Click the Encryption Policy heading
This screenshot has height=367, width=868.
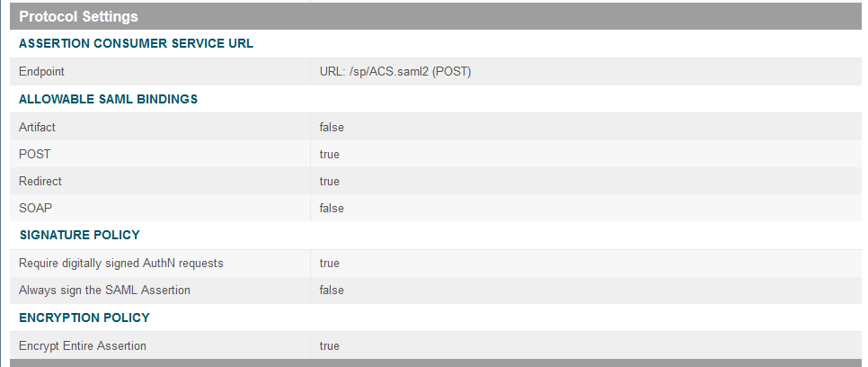coord(84,318)
